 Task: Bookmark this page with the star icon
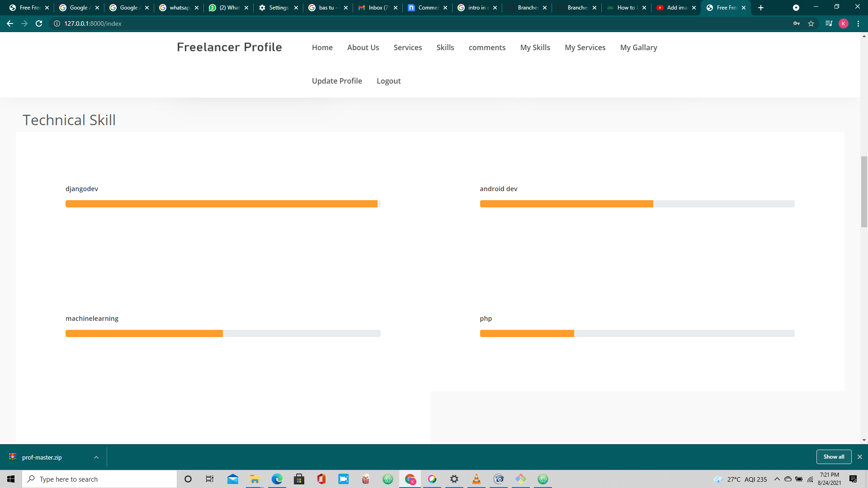[811, 23]
